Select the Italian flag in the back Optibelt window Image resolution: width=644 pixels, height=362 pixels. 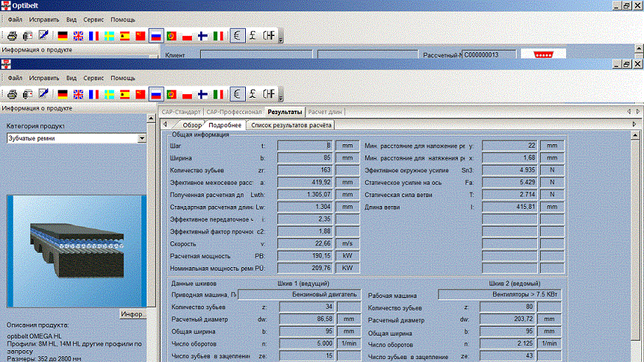click(218, 36)
